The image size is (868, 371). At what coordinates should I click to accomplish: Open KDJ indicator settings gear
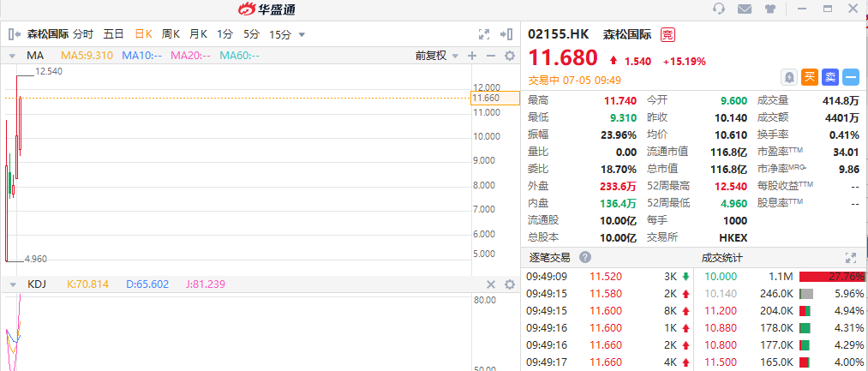coord(509,284)
